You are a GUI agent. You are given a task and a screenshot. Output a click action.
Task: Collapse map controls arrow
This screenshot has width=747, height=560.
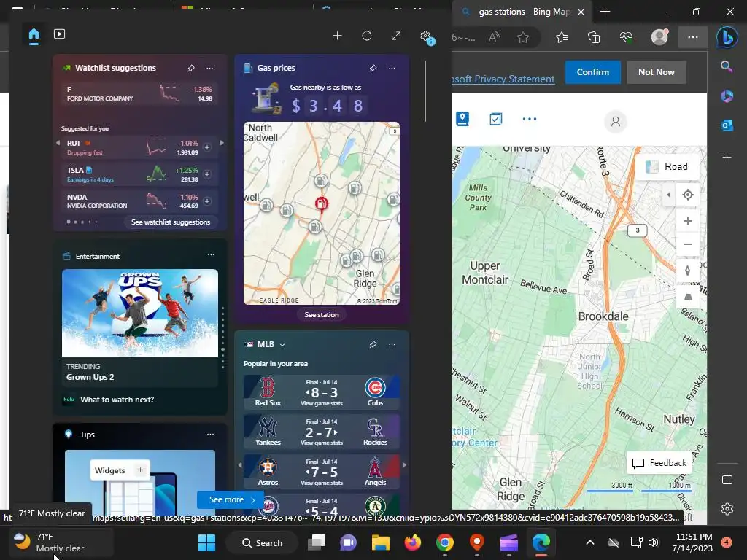click(668, 195)
